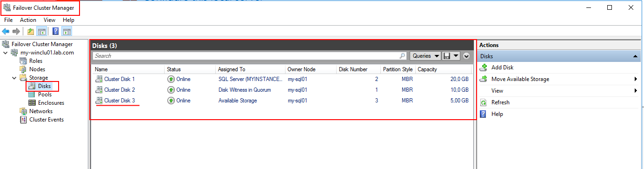644x169 pixels.
Task: Click View action link in Actions pane
Action: [497, 91]
